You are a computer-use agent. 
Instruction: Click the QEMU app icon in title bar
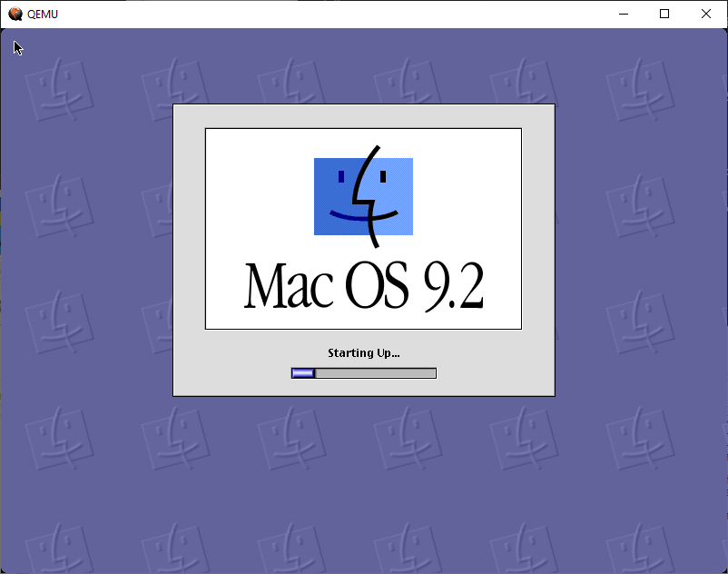[x=15, y=14]
